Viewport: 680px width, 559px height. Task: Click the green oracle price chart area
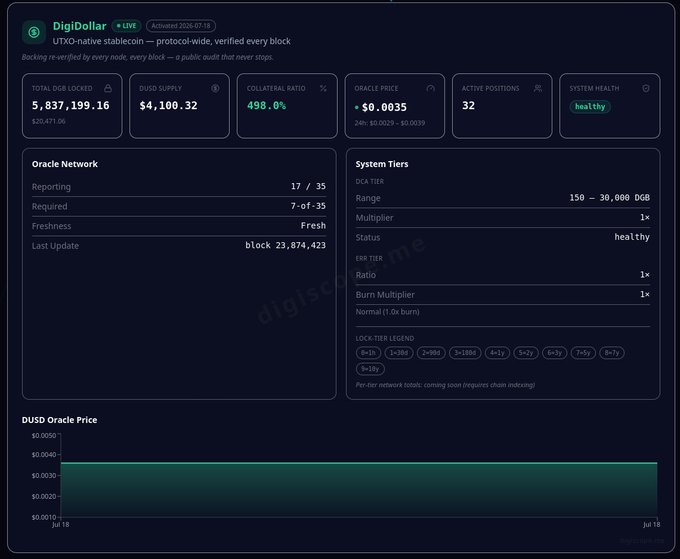(x=359, y=490)
